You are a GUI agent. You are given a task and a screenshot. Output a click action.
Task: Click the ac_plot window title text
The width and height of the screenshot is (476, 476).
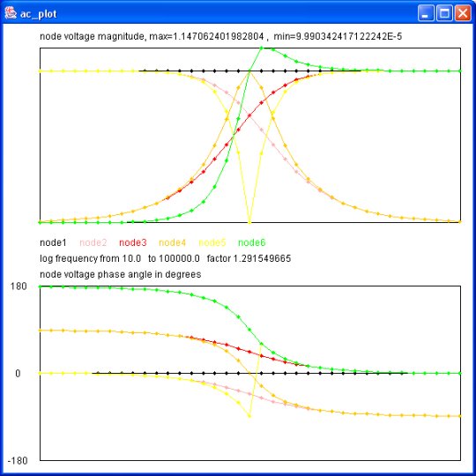[x=38, y=13]
